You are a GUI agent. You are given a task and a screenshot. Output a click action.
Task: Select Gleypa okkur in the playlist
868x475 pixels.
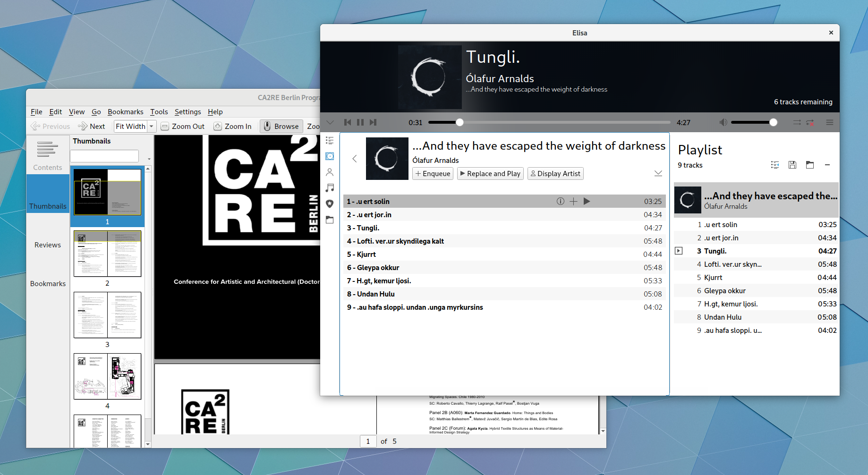pyautogui.click(x=757, y=290)
